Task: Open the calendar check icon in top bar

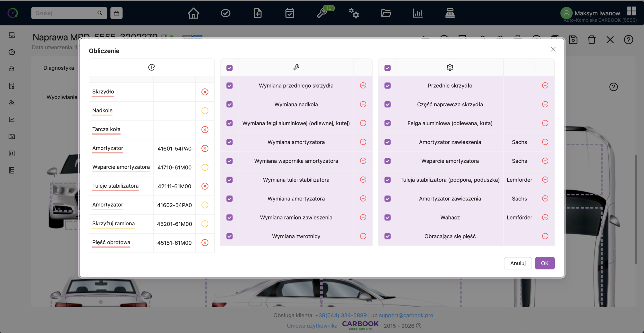Action: click(290, 13)
